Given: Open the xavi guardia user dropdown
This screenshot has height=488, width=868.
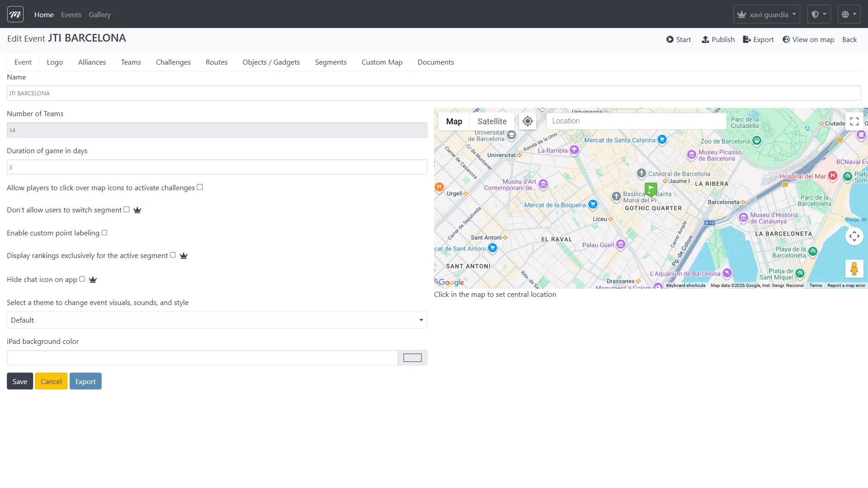Looking at the screenshot, I should tap(766, 14).
